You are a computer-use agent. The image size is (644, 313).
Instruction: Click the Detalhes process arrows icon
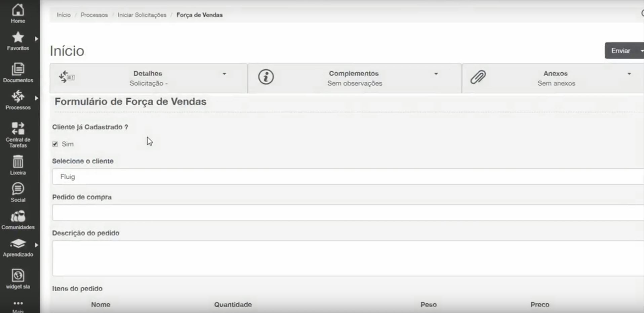coord(67,77)
